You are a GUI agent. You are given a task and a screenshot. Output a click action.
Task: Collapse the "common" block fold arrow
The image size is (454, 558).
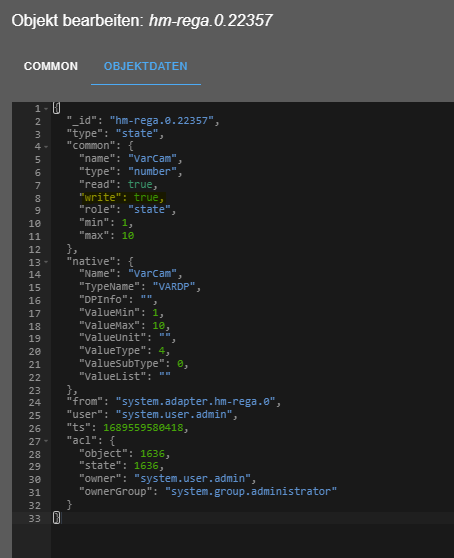pyautogui.click(x=46, y=147)
